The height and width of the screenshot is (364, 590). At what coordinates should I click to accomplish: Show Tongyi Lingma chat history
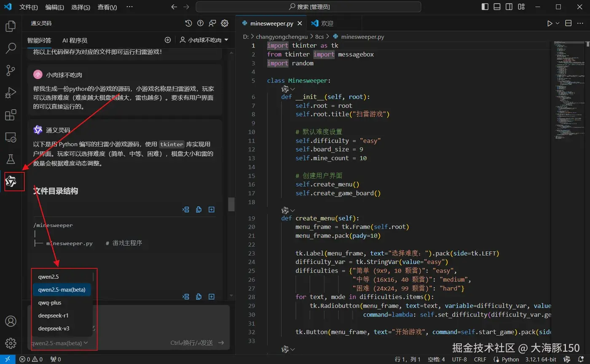tap(188, 24)
